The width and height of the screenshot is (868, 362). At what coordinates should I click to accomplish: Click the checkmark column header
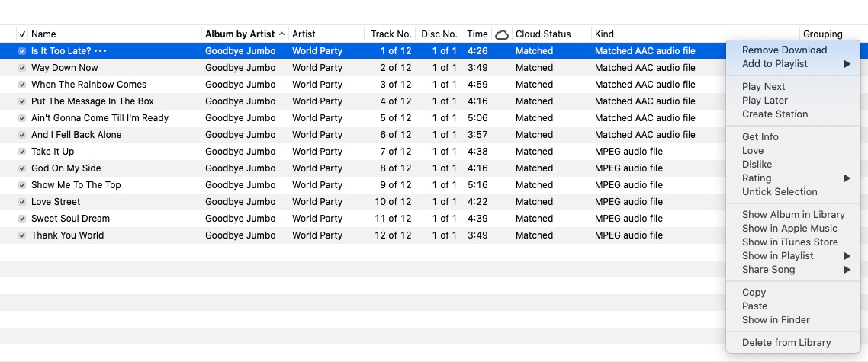click(22, 34)
